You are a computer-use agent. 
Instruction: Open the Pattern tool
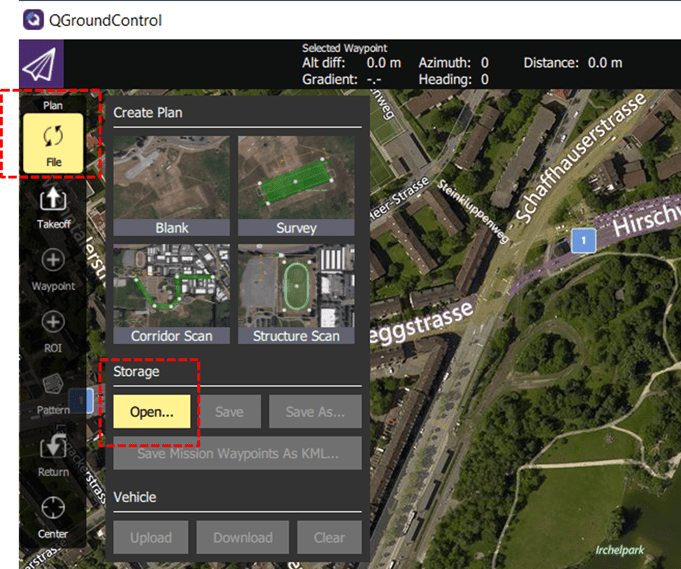tap(53, 394)
